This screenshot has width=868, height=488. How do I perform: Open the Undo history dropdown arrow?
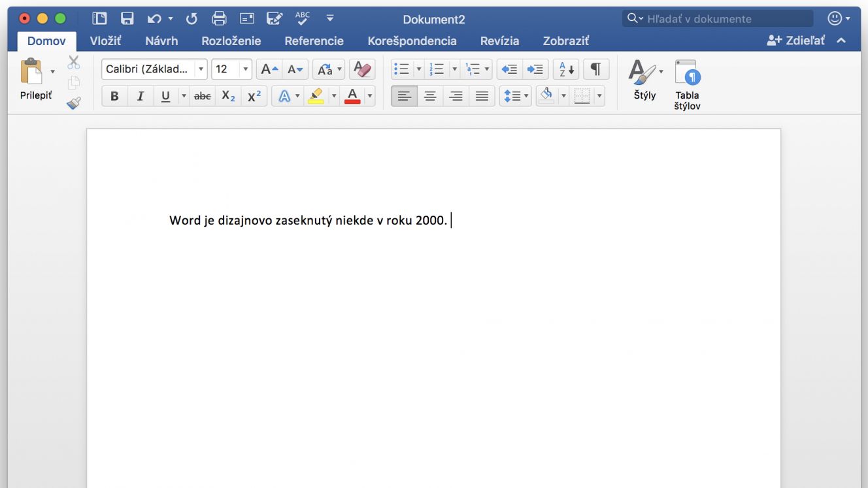171,19
